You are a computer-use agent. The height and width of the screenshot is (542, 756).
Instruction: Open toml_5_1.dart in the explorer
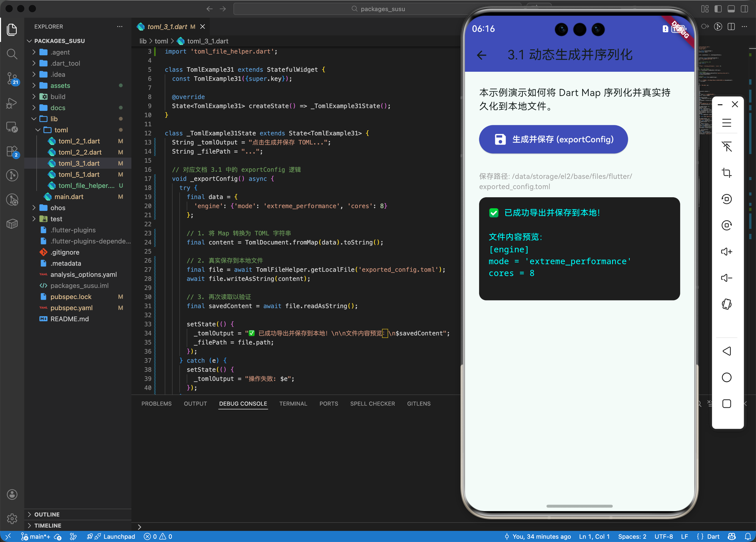coord(79,175)
